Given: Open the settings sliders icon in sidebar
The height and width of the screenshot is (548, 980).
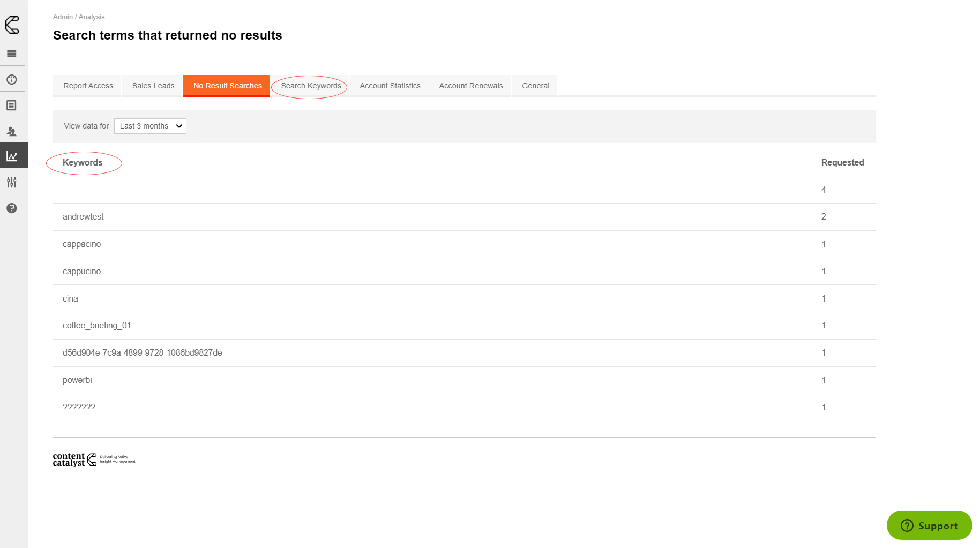Looking at the screenshot, I should tap(12, 183).
